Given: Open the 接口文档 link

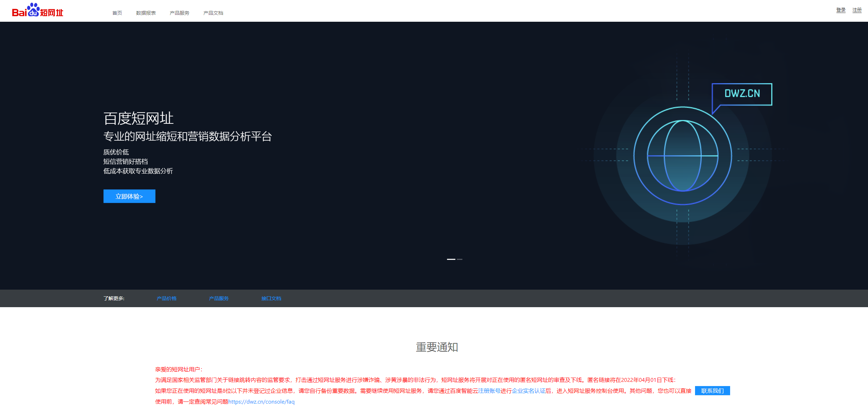Looking at the screenshot, I should point(271,298).
